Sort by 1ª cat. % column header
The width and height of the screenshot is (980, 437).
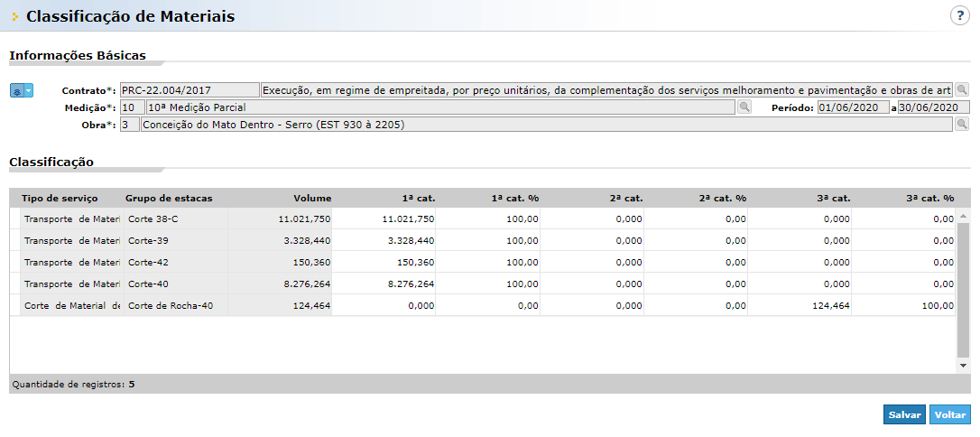click(x=515, y=198)
